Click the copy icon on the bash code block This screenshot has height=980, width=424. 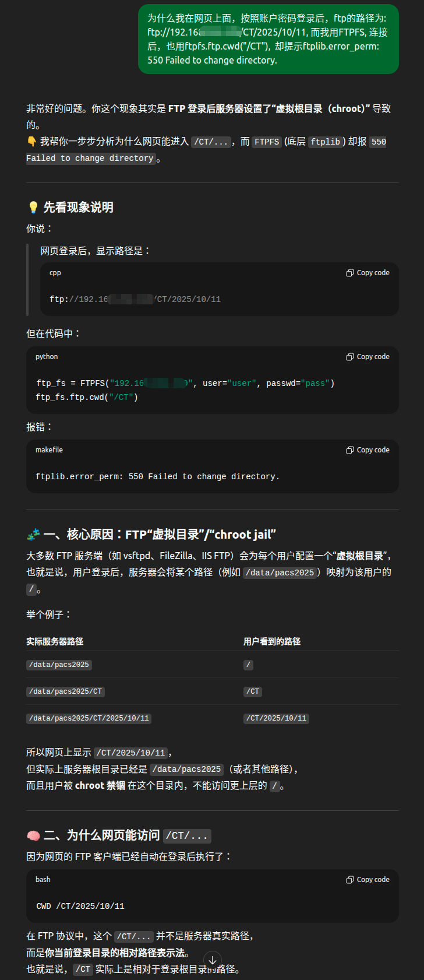pyautogui.click(x=349, y=879)
